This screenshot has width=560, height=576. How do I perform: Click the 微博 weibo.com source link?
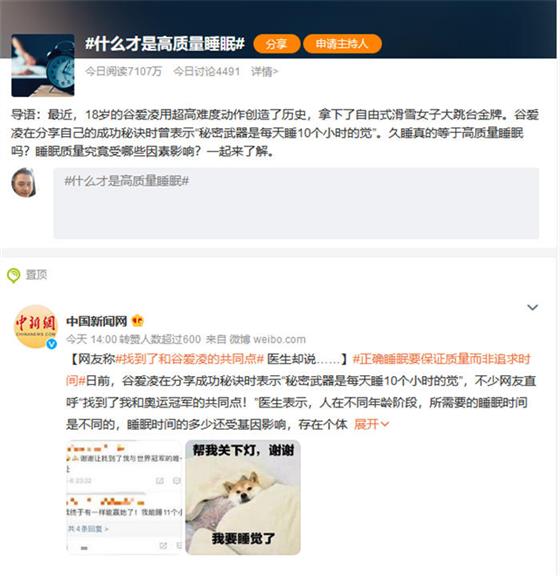pyautogui.click(x=268, y=339)
